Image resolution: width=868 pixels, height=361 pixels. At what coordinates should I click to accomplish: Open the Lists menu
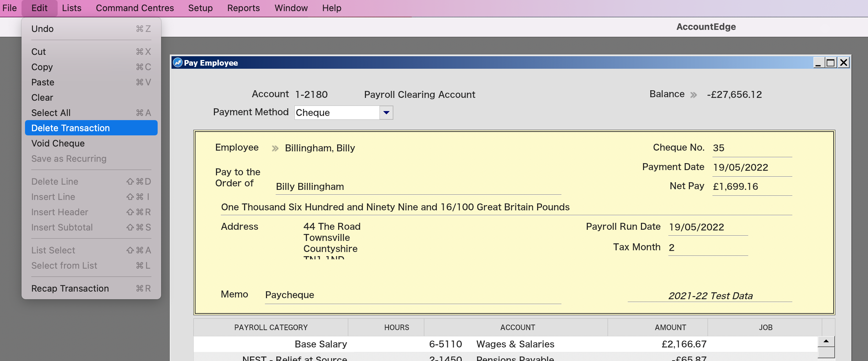tap(72, 8)
